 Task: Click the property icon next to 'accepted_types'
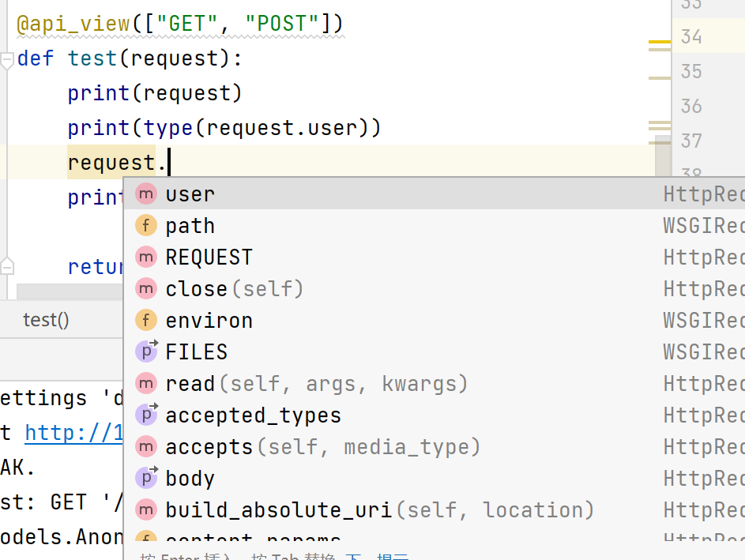click(x=146, y=415)
